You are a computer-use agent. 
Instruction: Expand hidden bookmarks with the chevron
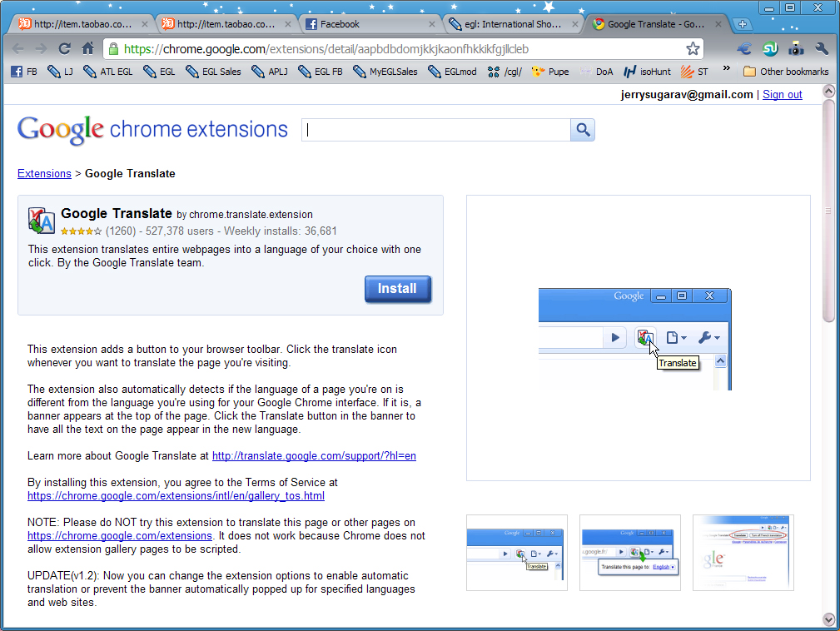coord(727,68)
